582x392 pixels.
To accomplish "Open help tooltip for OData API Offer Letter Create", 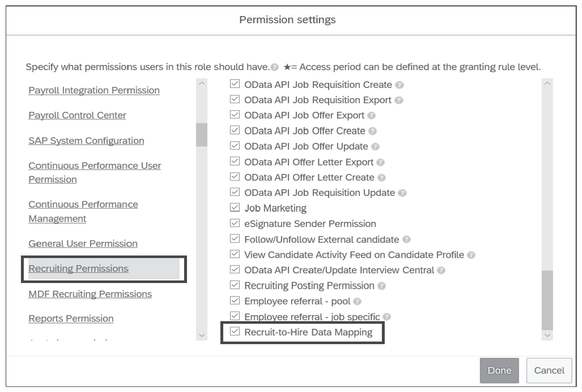I will 381,178.
